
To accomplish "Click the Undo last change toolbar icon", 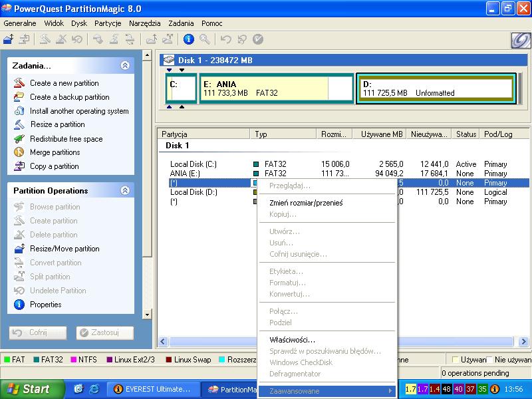I will click(x=225, y=39).
